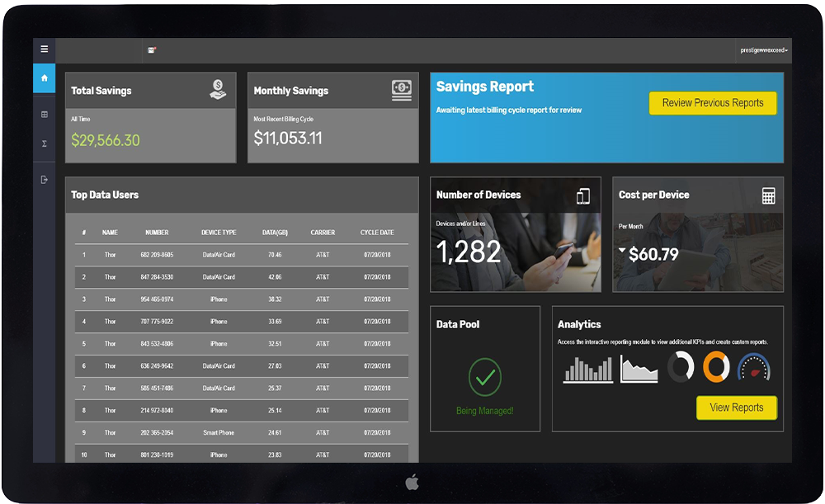The image size is (825, 504).
Task: Select the bar chart icon in Analytics
Action: click(587, 371)
